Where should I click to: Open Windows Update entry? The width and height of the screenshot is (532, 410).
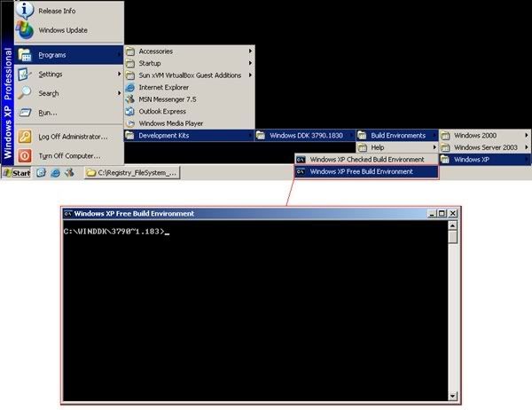(x=69, y=30)
